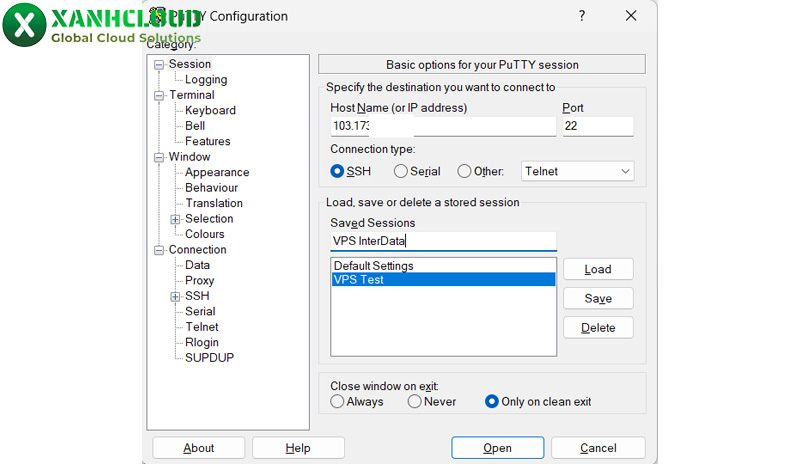
Task: Collapse the Terminal tree node
Action: (x=159, y=95)
